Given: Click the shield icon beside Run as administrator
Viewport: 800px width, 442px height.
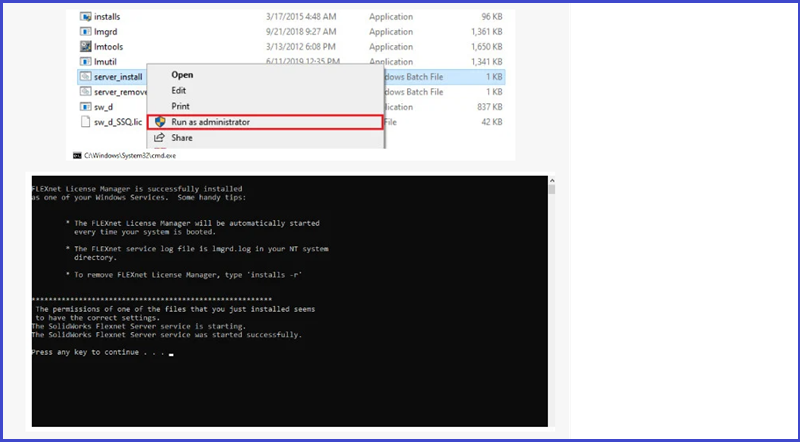Looking at the screenshot, I should (159, 122).
